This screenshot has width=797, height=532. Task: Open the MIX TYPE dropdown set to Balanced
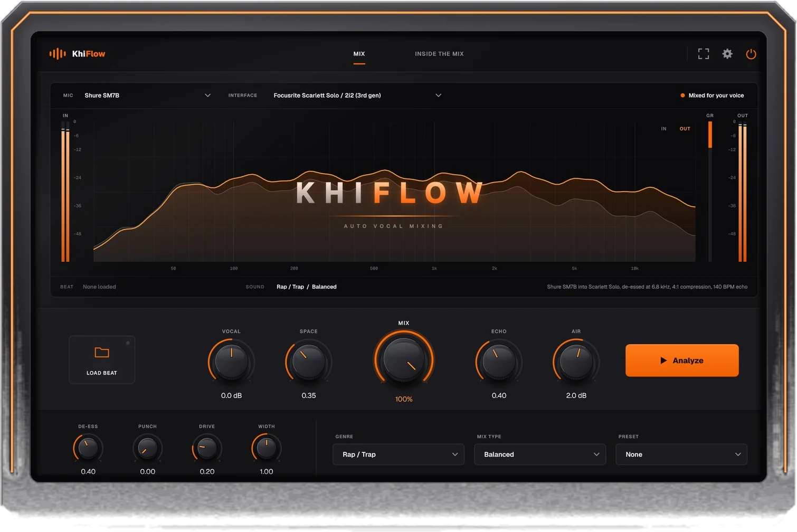pyautogui.click(x=540, y=454)
